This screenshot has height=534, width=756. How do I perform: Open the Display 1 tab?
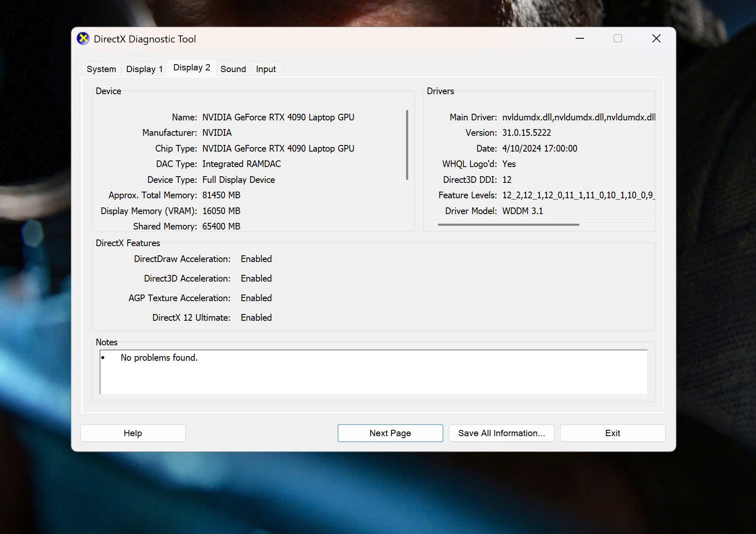[x=144, y=69]
